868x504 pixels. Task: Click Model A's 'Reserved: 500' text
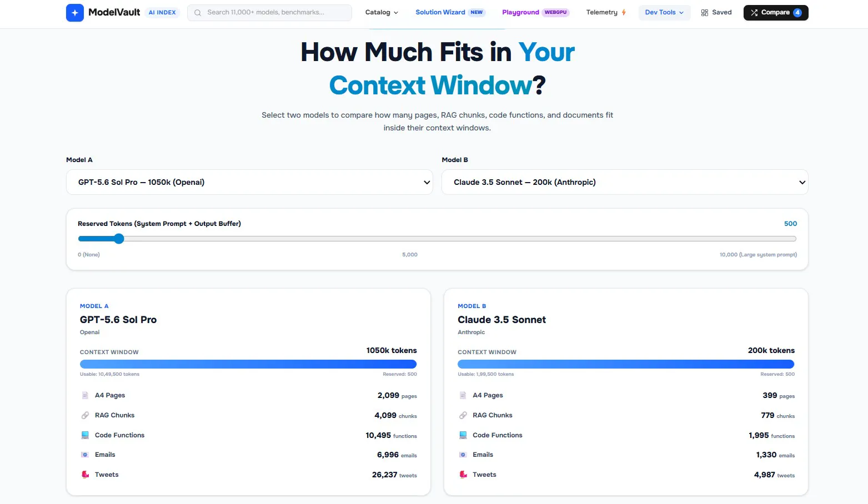tap(400, 374)
